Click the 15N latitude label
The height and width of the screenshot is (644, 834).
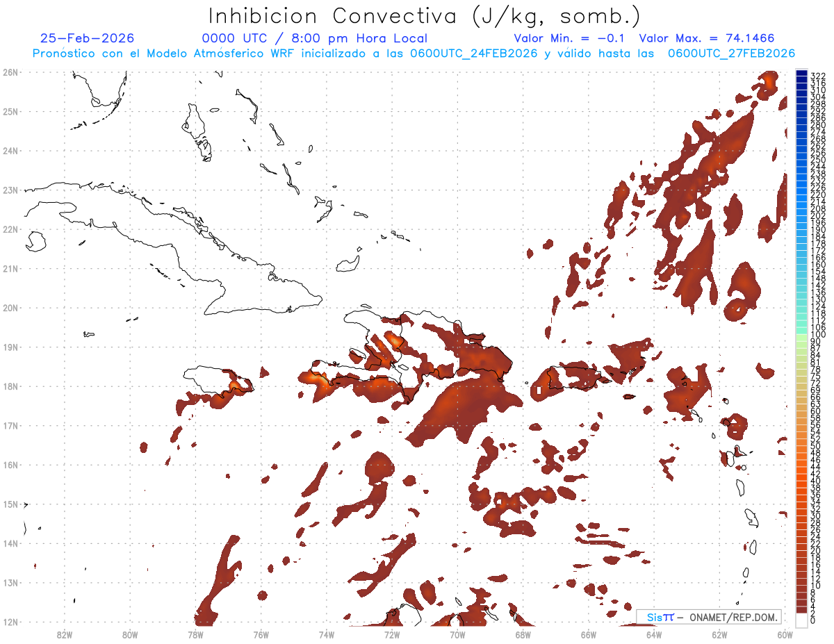(10, 504)
